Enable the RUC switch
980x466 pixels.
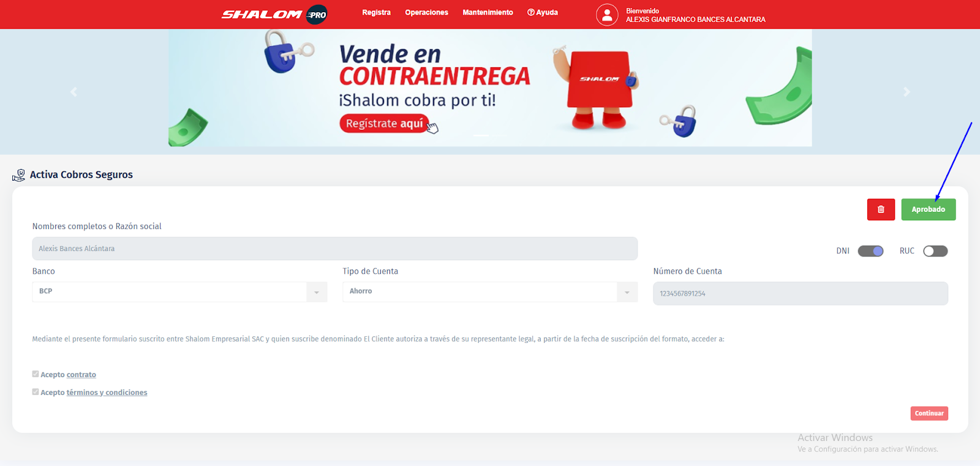[935, 251]
